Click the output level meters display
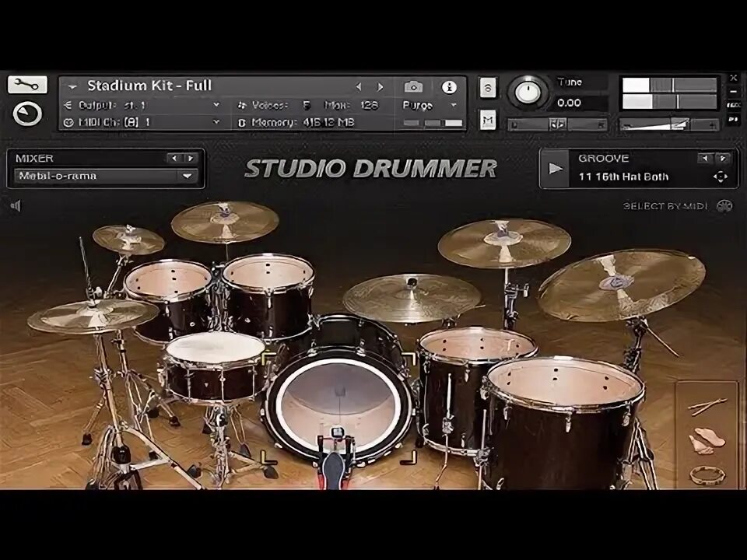This screenshot has width=747, height=560. click(x=669, y=93)
